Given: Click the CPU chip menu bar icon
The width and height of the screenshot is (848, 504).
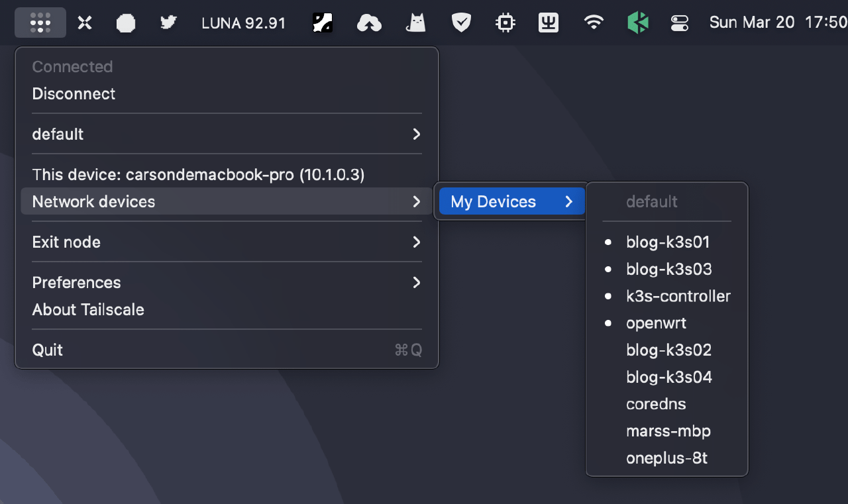Looking at the screenshot, I should (505, 23).
